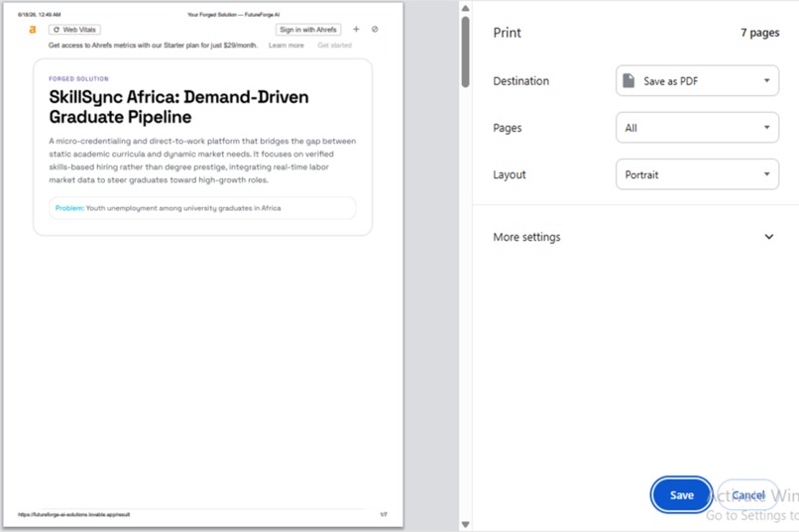Click the preview scrollbar thumb
Viewport: 799px width, 532px height.
tap(465, 52)
